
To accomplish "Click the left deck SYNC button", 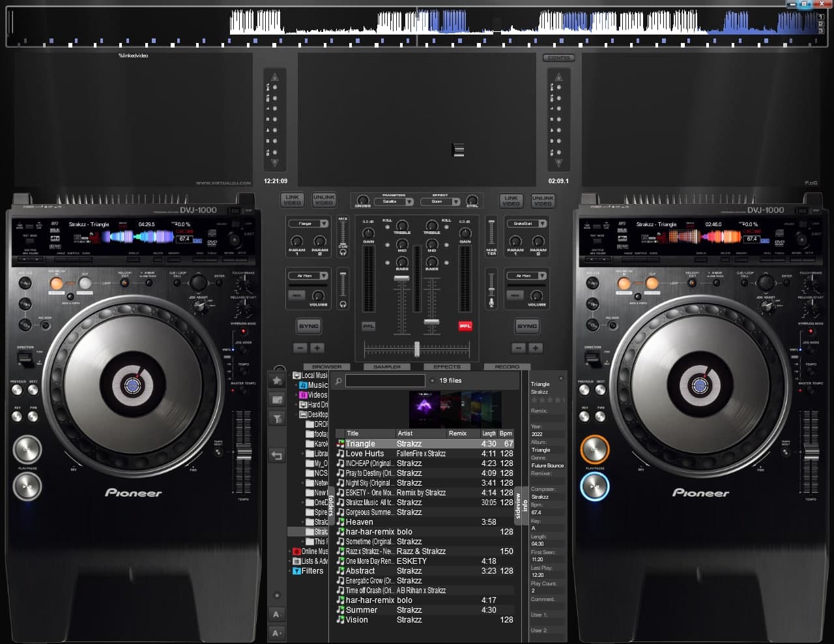I will point(309,326).
